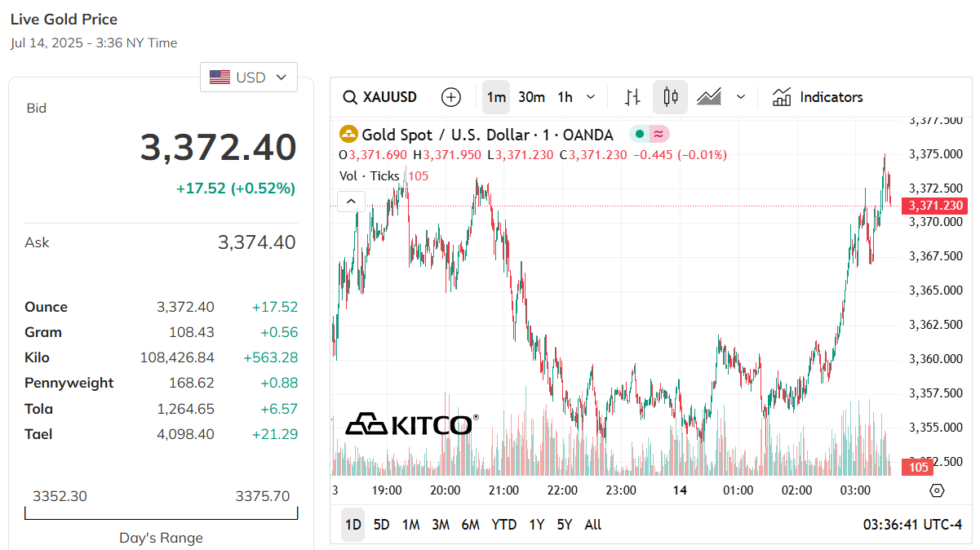980x550 pixels.
Task: Click the ask price 3,374.40
Action: click(256, 242)
